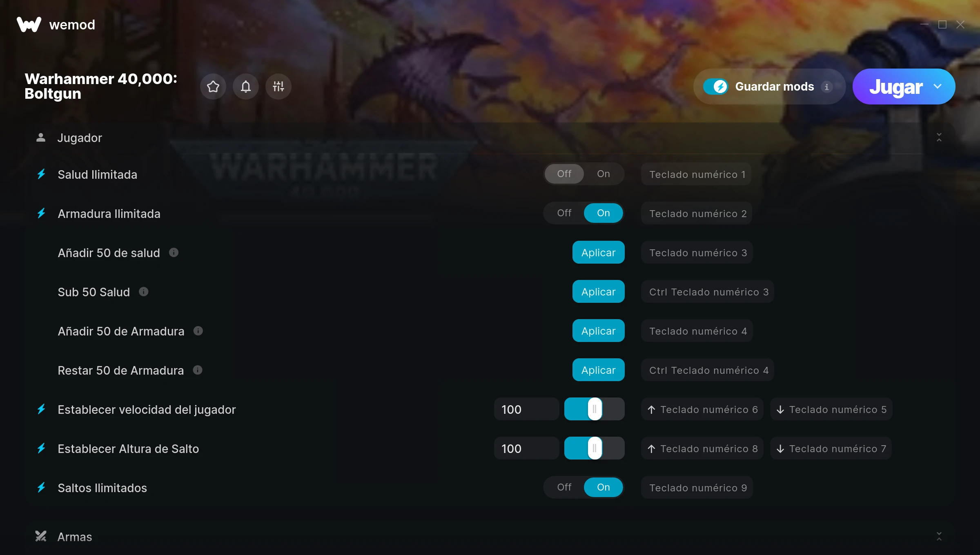Open the notifications bell icon

click(x=245, y=87)
